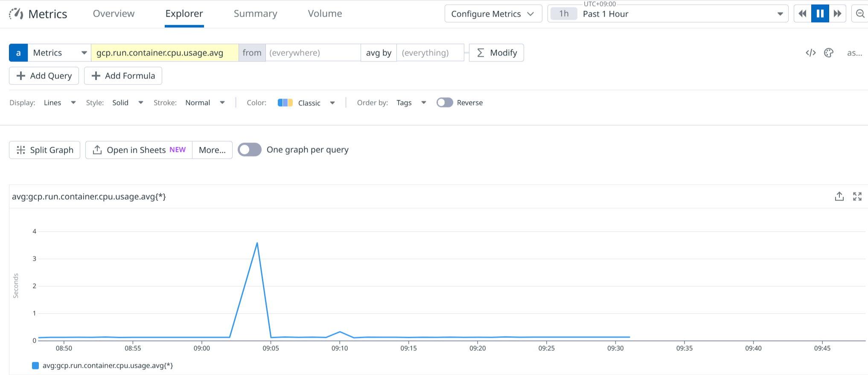Step time frame forward
868x375 pixels.
[837, 14]
